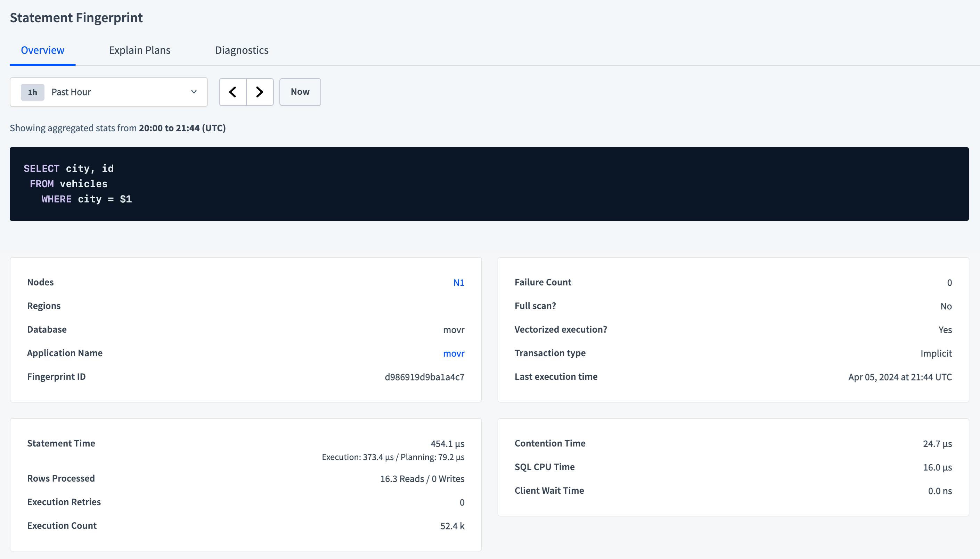Expand the Past Hour dropdown chevron
This screenshot has width=980, height=559.
194,92
